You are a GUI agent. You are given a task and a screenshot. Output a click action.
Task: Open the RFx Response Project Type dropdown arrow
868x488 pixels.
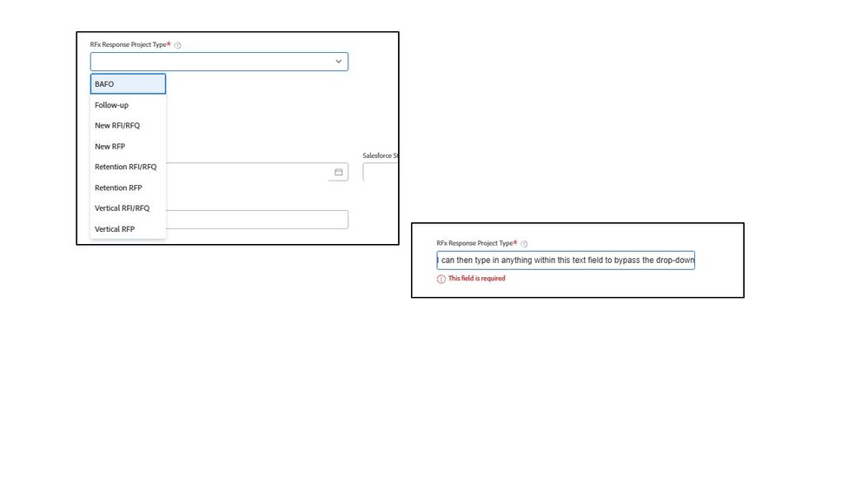pyautogui.click(x=338, y=62)
